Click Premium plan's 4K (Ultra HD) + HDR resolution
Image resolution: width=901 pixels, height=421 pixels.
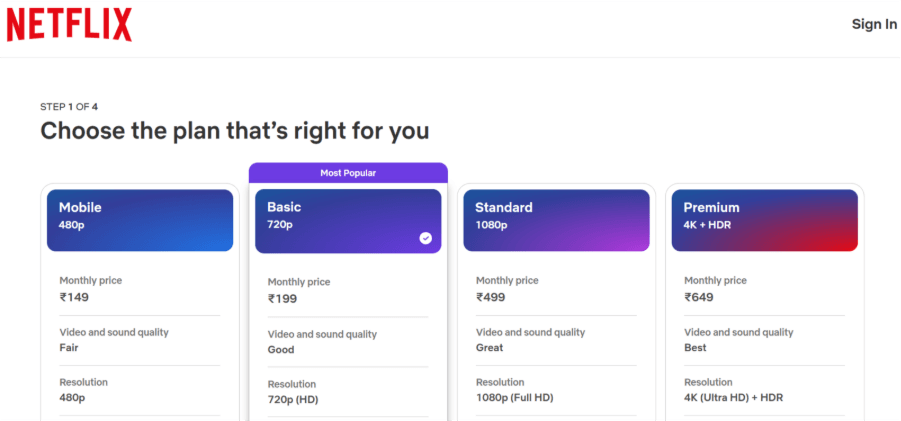point(734,398)
